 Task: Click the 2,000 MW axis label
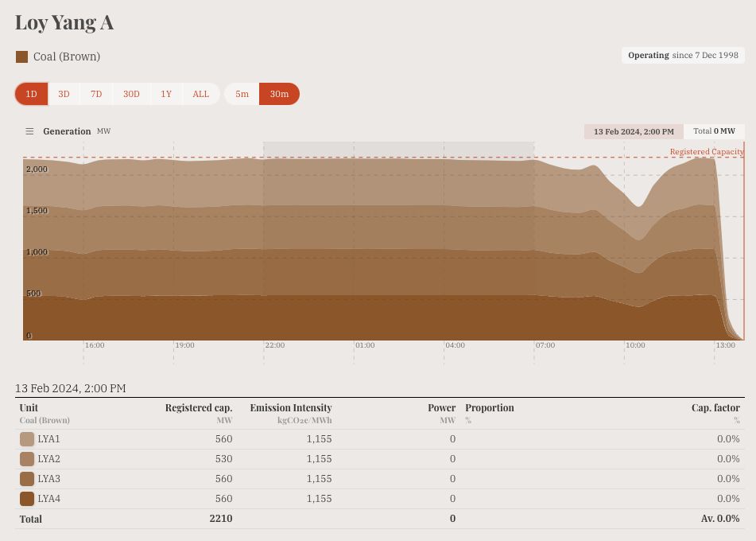(37, 169)
